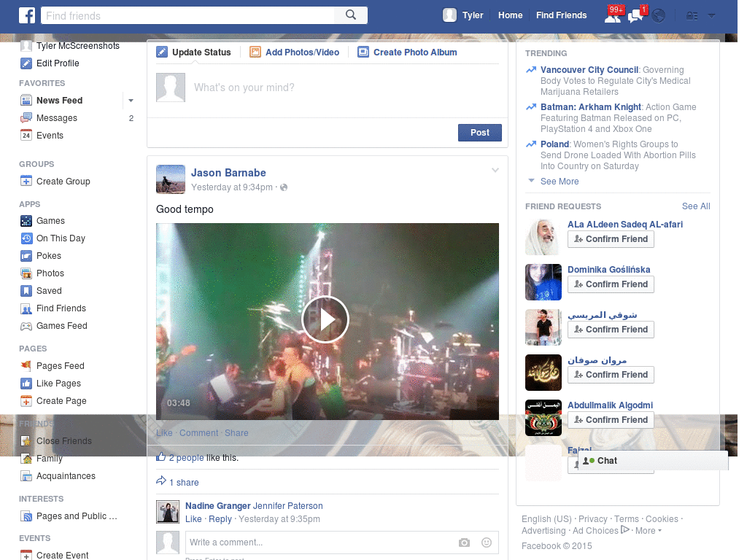
Task: Click the Find Friends sidebar icon
Action: click(26, 308)
